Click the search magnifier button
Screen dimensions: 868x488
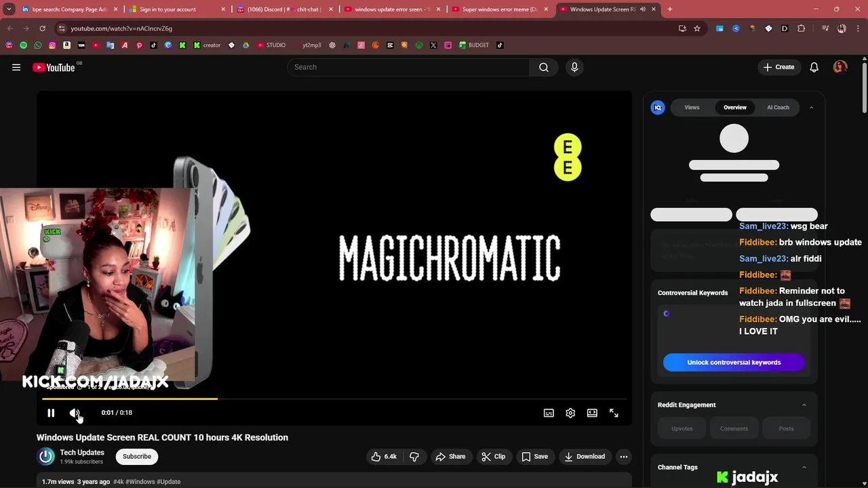[x=544, y=67]
